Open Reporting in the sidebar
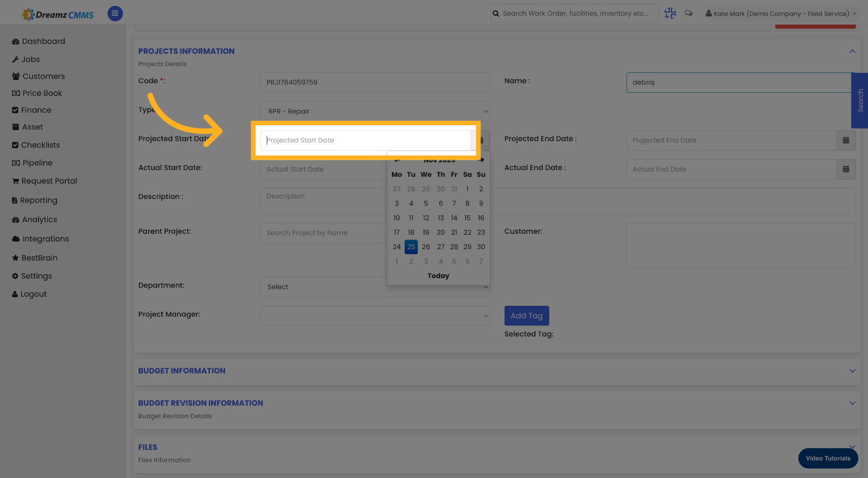 (x=34, y=200)
